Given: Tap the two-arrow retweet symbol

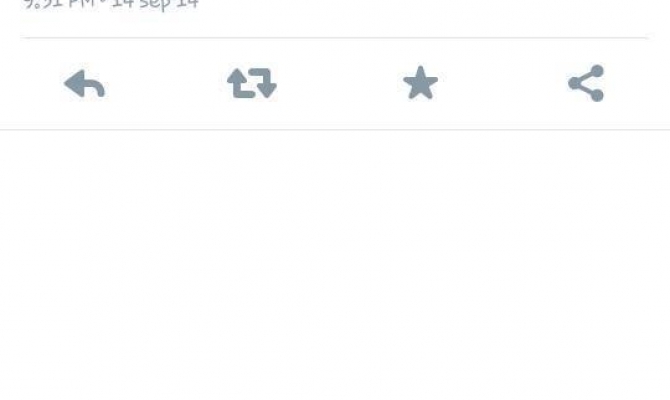Looking at the screenshot, I should (252, 83).
